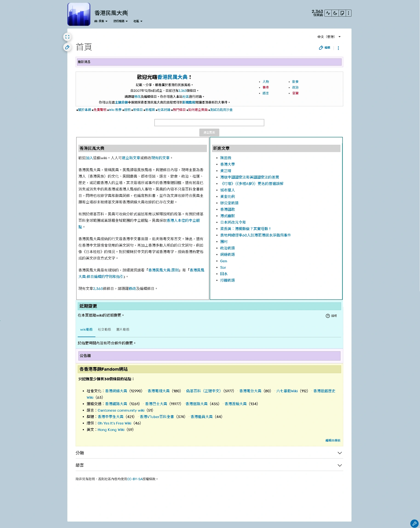Open the activity feed icon in top bar
This screenshot has width=420, height=528.
pyautogui.click(x=328, y=13)
